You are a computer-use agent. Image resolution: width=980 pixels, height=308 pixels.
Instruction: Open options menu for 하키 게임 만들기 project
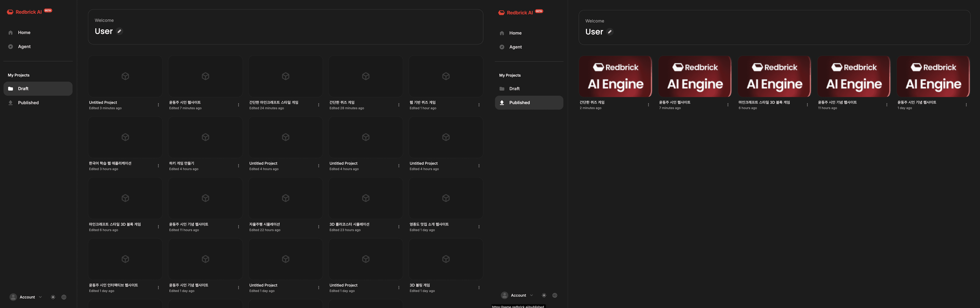tap(239, 166)
